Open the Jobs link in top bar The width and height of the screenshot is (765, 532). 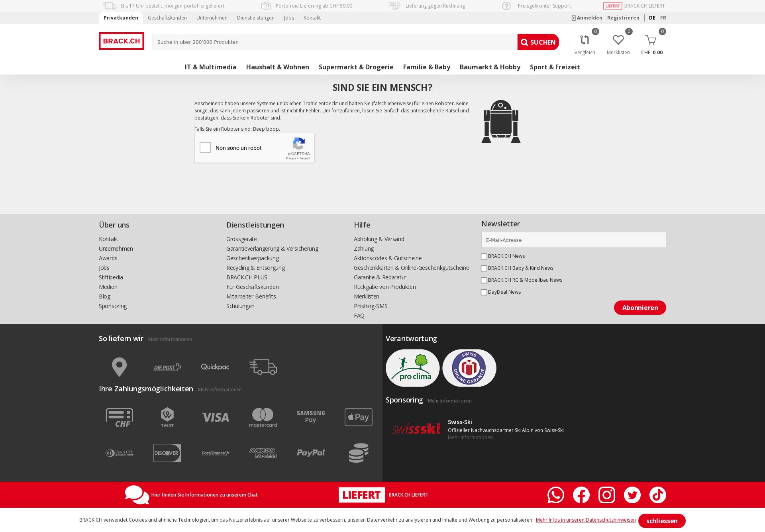pos(289,18)
